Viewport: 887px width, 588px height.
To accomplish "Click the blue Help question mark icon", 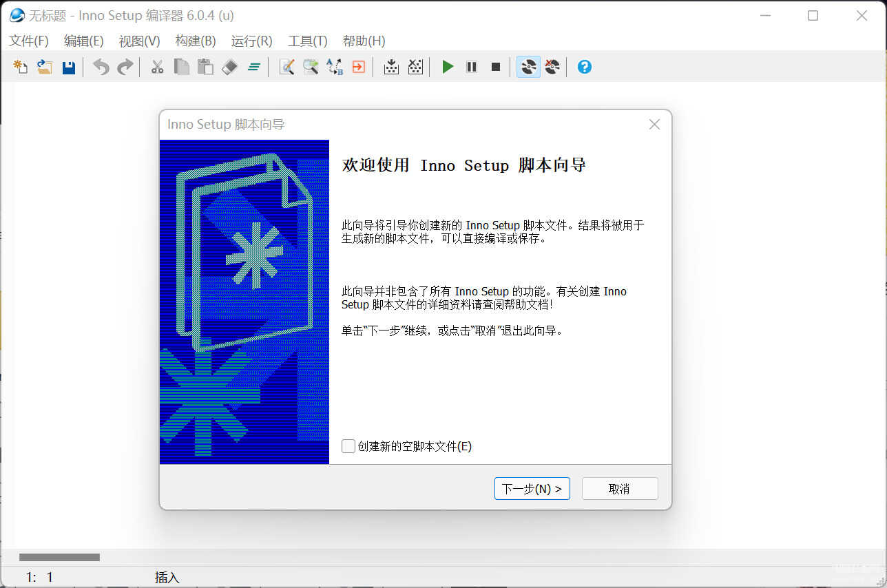I will click(585, 67).
